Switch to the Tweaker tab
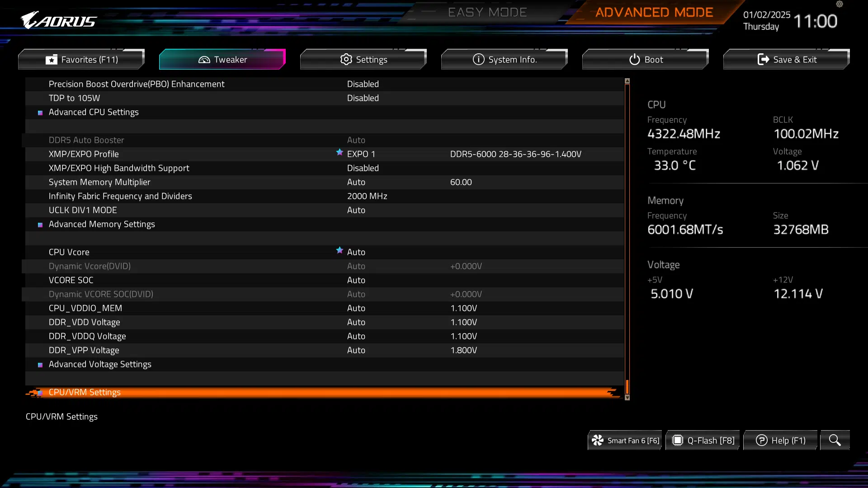The height and width of the screenshot is (488, 868). (x=222, y=59)
